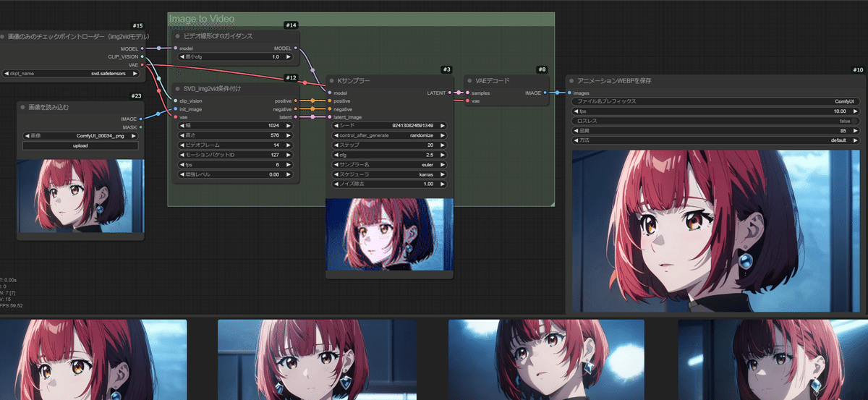Select the Image to Video group title
The width and height of the screenshot is (868, 400).
202,19
